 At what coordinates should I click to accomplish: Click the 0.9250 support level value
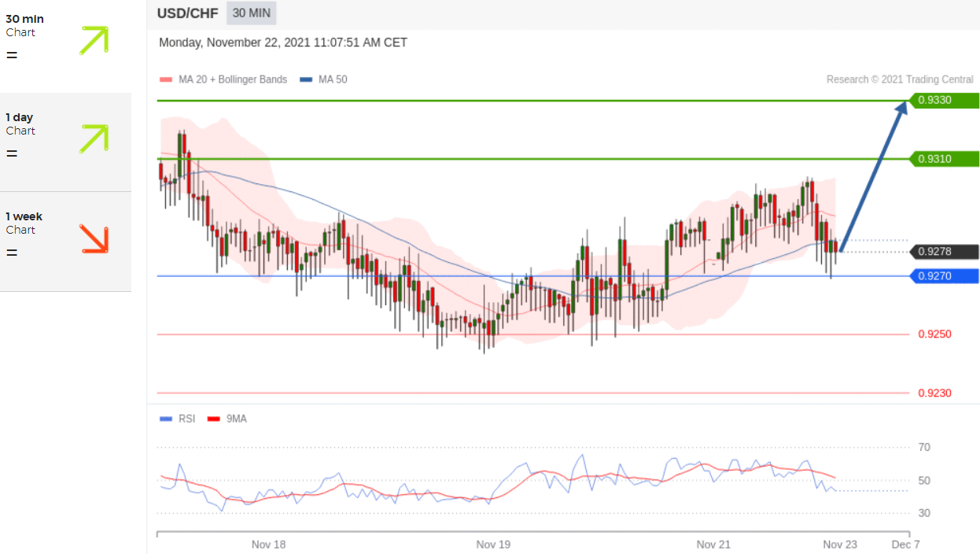coord(934,334)
